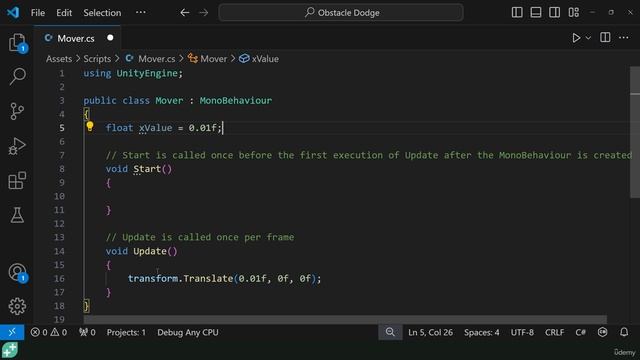This screenshot has height=360, width=640.
Task: Split the editor right
Action: point(605,38)
